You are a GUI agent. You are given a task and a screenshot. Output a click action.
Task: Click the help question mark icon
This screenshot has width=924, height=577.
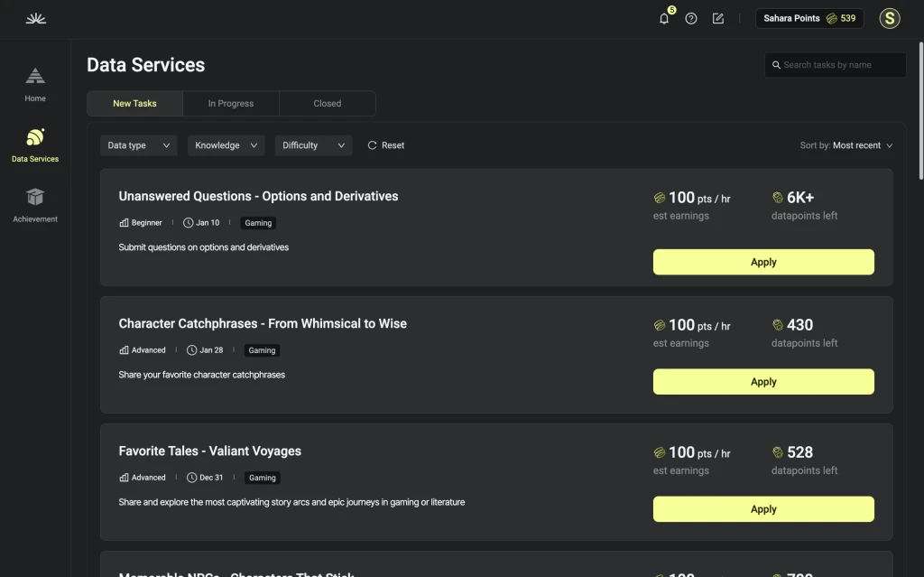690,18
